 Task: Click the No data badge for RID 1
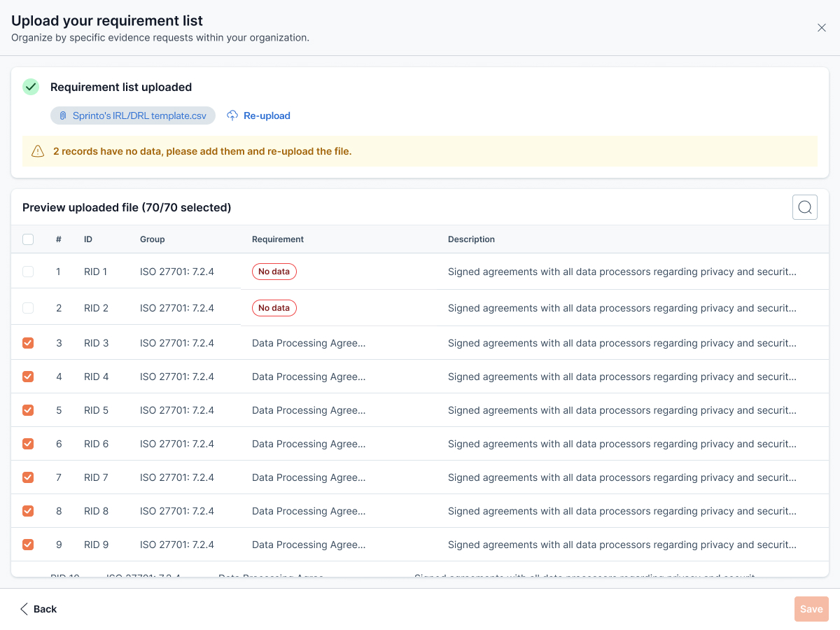tap(274, 272)
